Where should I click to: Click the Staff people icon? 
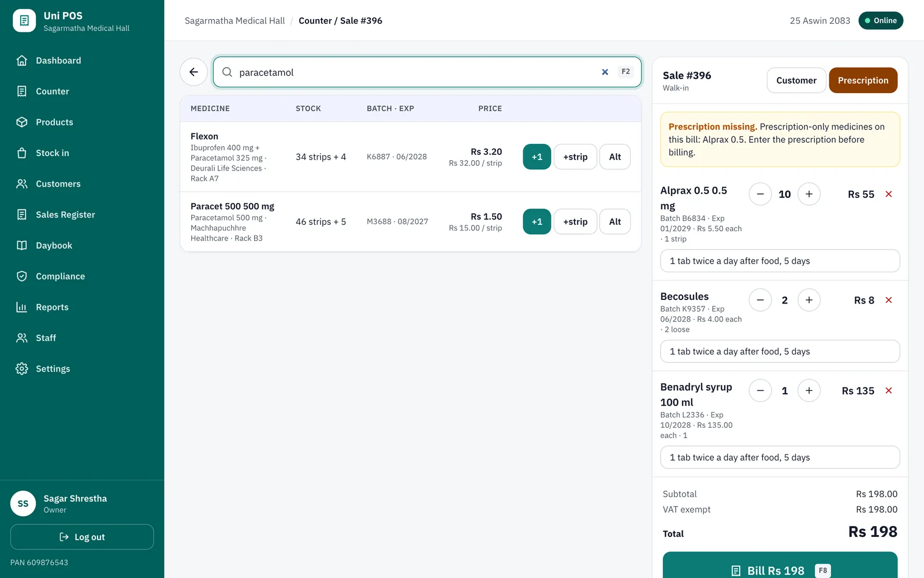click(22, 338)
